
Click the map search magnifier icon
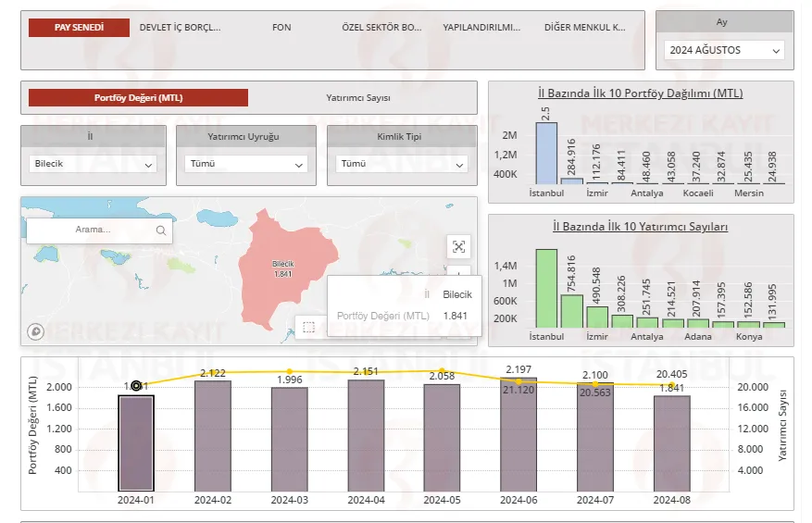161,230
